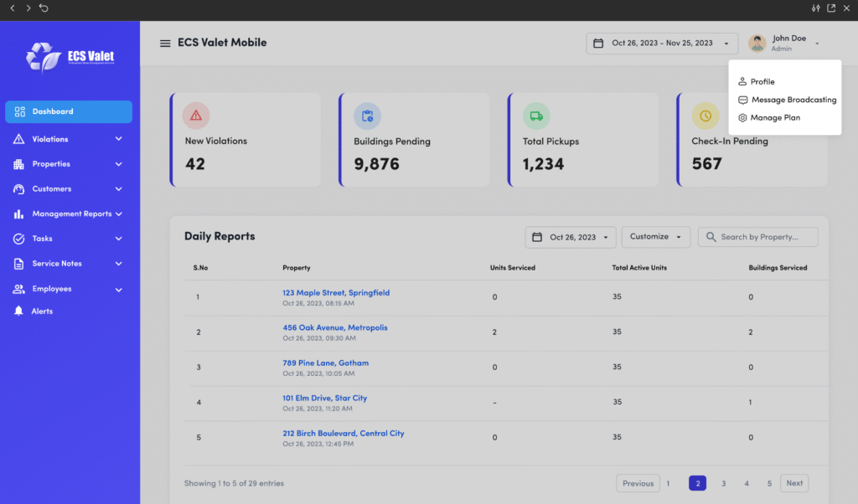The width and height of the screenshot is (858, 504).
Task: Choose Message Broadcasting menu option
Action: (793, 100)
